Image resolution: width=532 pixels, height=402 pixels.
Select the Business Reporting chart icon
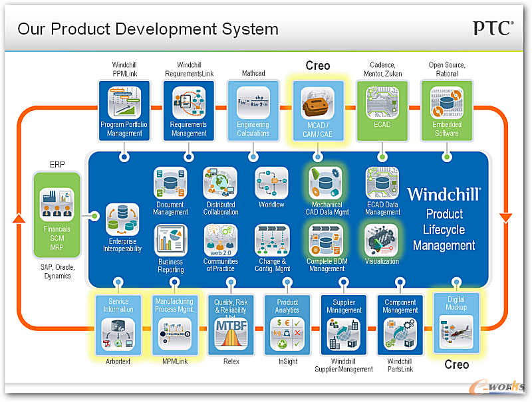(171, 241)
